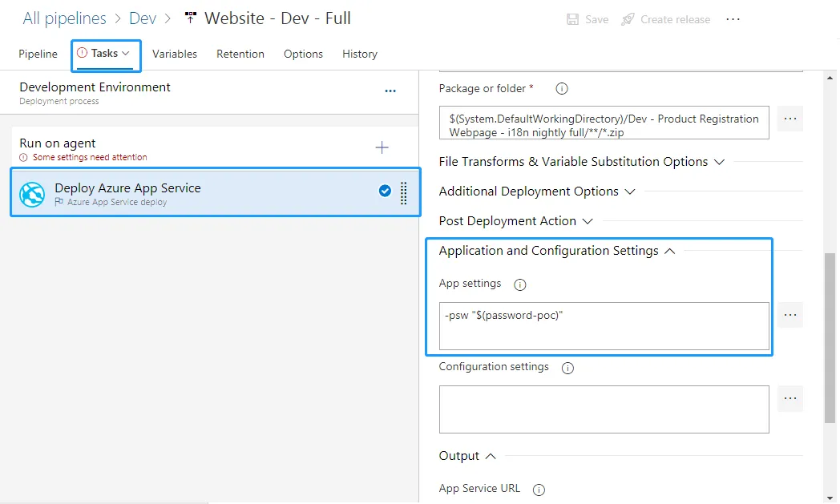
Task: Browse for Package or folder ellipsis button
Action: click(790, 119)
